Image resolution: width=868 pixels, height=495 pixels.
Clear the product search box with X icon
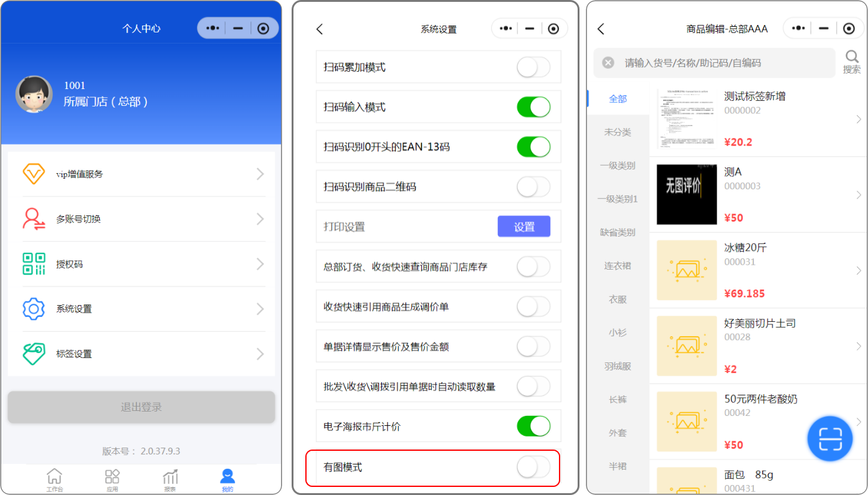coord(608,63)
